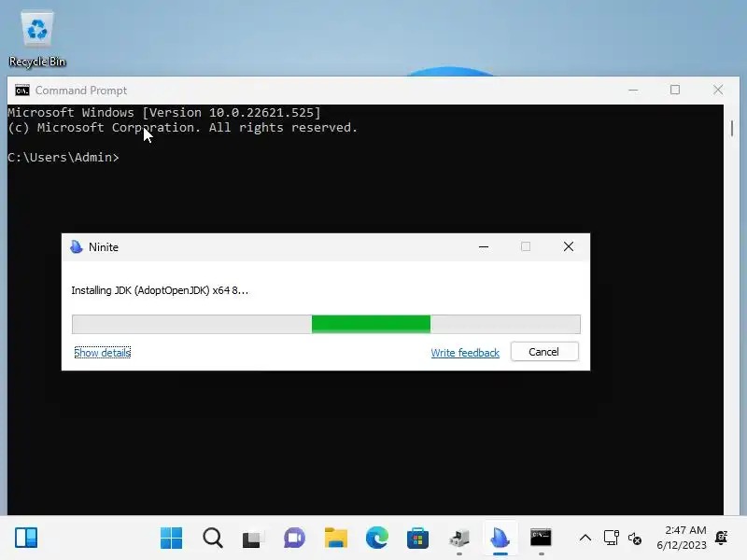The height and width of the screenshot is (560, 747).
Task: Click the Command Prompt title bar icon
Action: 21,90
